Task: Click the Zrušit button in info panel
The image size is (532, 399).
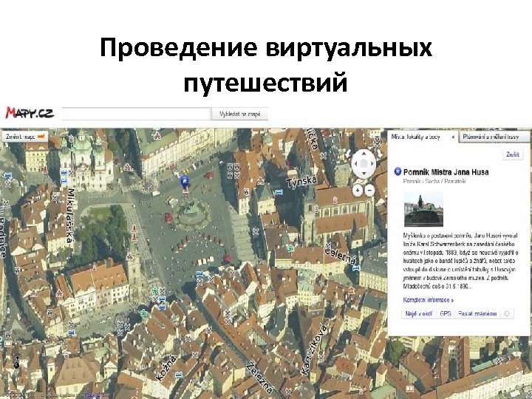Action: (512, 154)
